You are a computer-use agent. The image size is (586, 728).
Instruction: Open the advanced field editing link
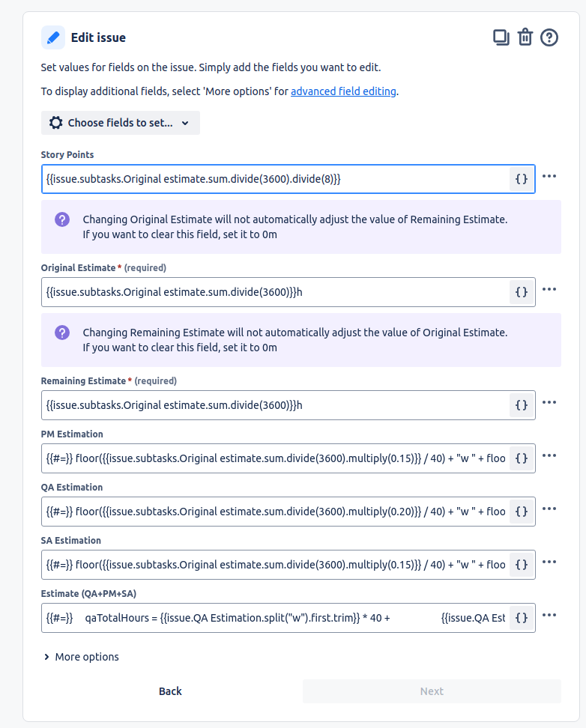point(343,91)
